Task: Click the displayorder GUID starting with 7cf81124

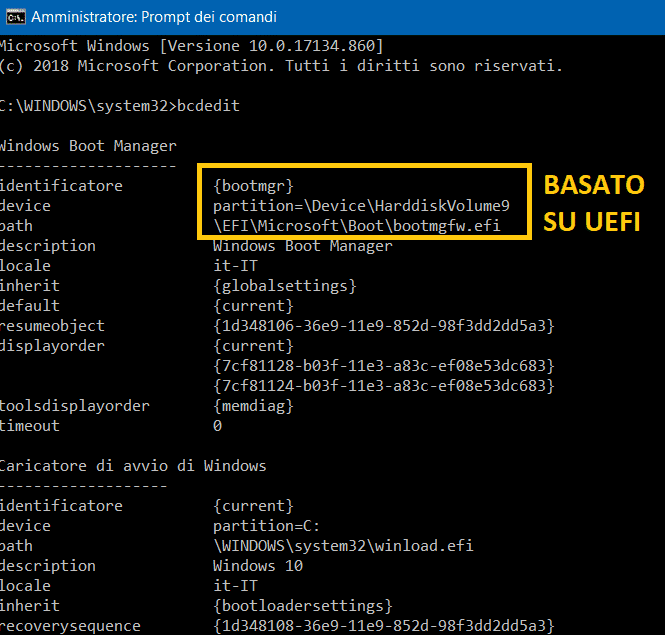Action: [x=383, y=386]
